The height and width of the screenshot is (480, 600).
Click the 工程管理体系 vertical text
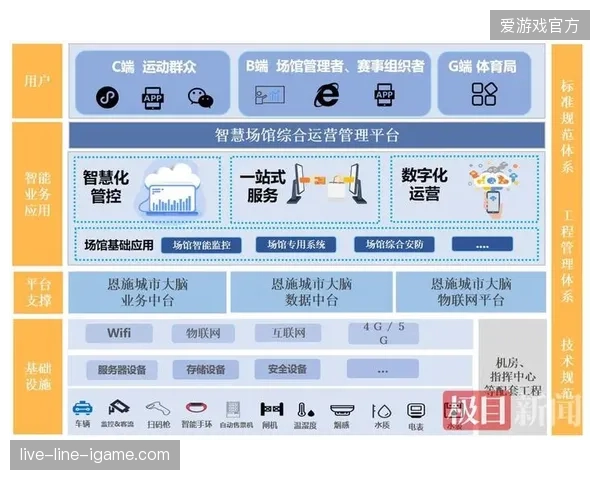(567, 256)
